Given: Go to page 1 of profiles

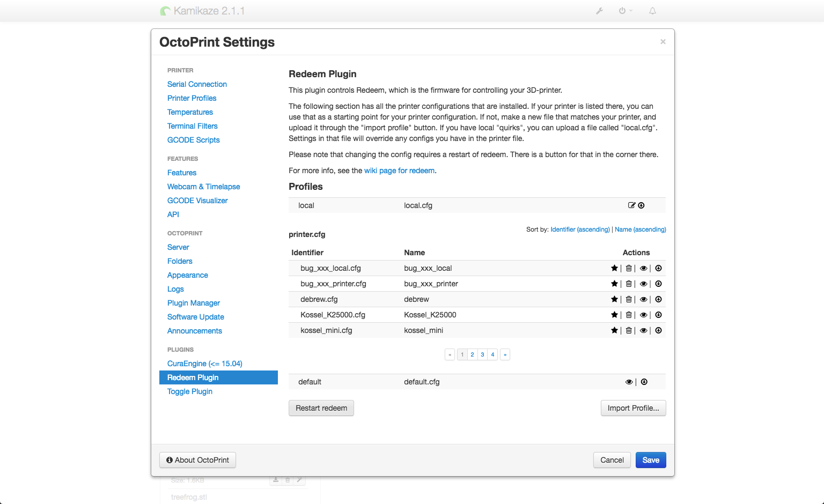Looking at the screenshot, I should coord(462,354).
